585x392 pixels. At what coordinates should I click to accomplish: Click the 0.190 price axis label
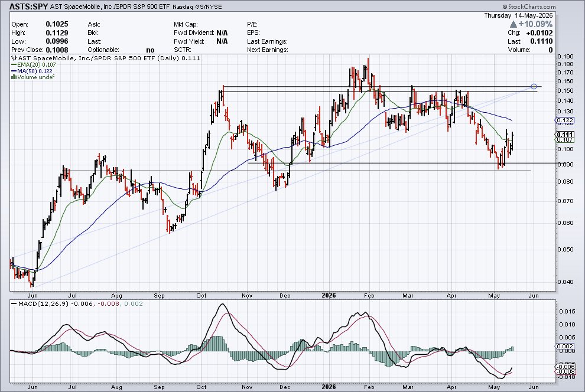pos(565,57)
